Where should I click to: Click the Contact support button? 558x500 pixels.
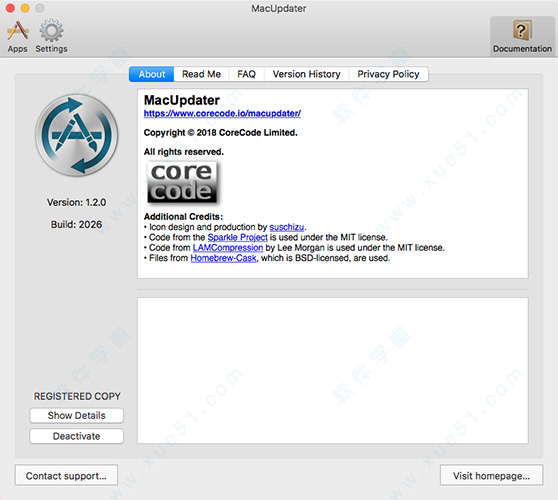66,475
